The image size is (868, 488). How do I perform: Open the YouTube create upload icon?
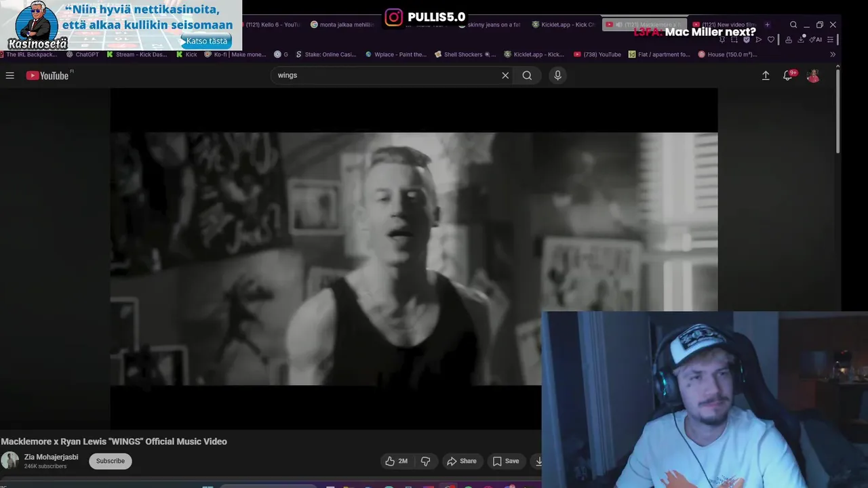point(766,76)
